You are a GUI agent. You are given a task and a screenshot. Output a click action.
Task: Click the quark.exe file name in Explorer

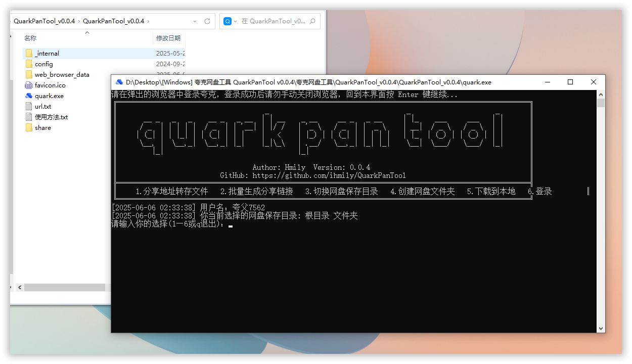[49, 96]
